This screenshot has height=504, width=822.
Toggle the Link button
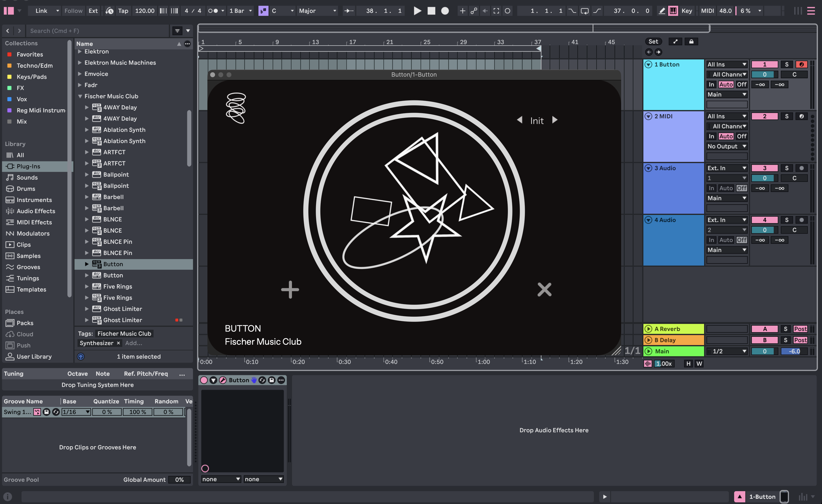[x=41, y=11]
